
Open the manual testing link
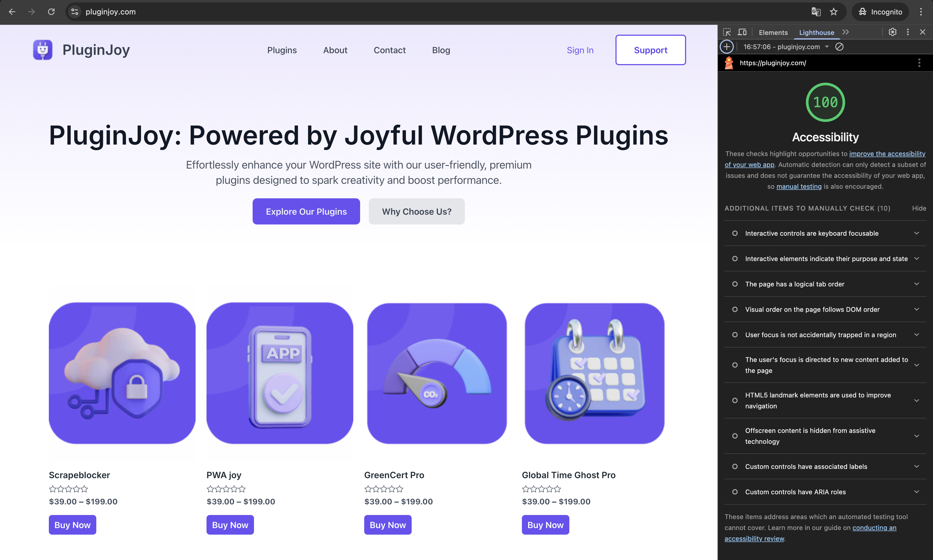[799, 186]
